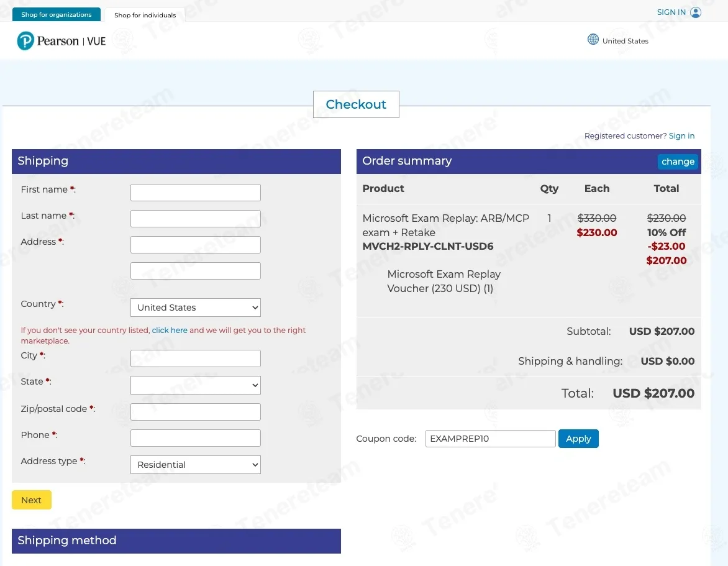The image size is (728, 566).
Task: Click the user account icon
Action: 696,12
